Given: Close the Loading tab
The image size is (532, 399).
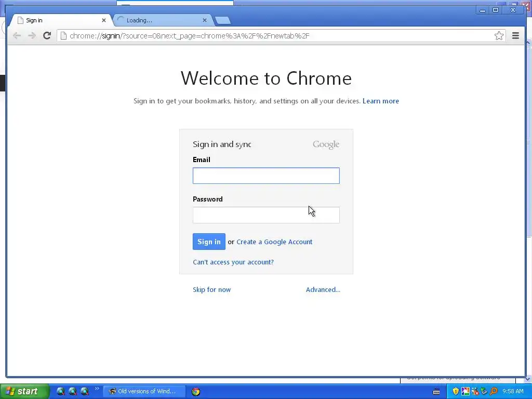Looking at the screenshot, I should 205,20.
